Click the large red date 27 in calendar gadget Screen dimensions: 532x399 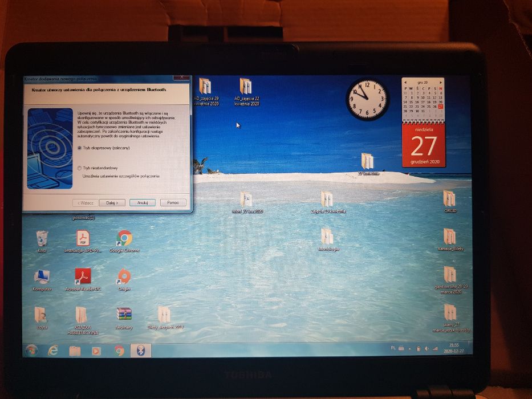click(x=424, y=146)
